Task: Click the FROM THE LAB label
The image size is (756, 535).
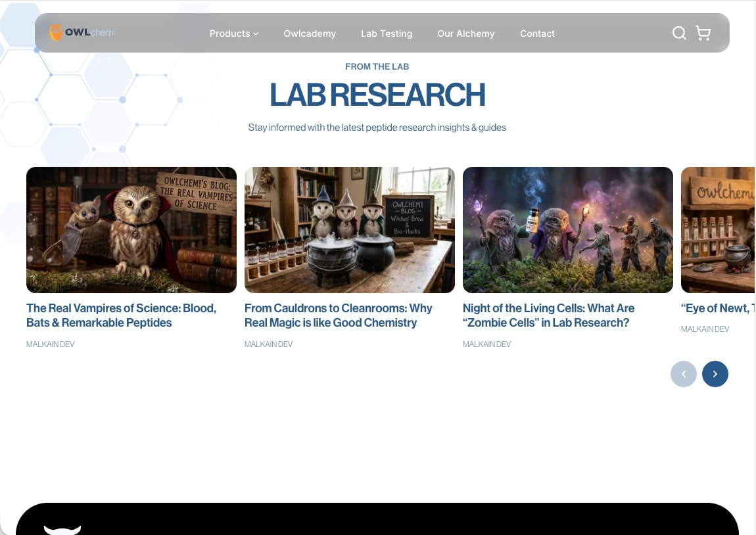Action: (377, 66)
